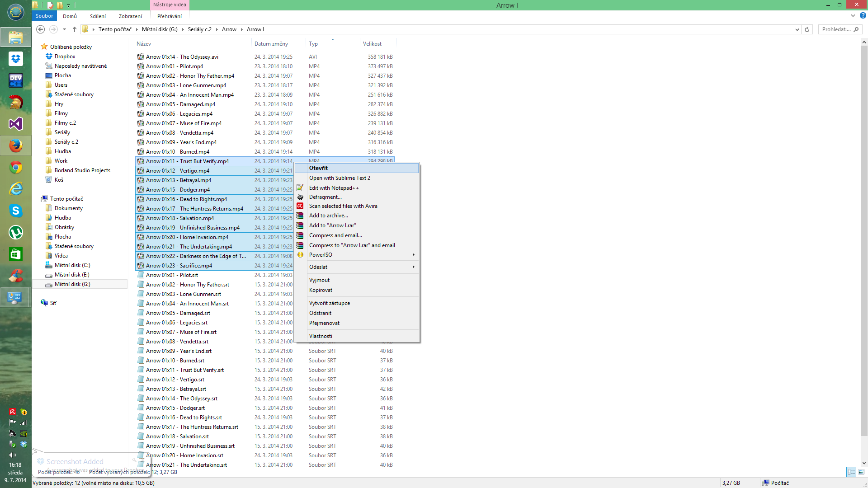Launch Google Chrome from taskbar

tap(16, 168)
